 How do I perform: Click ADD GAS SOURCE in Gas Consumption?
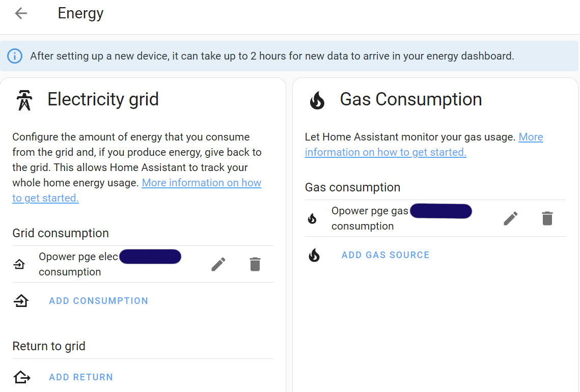tap(385, 255)
